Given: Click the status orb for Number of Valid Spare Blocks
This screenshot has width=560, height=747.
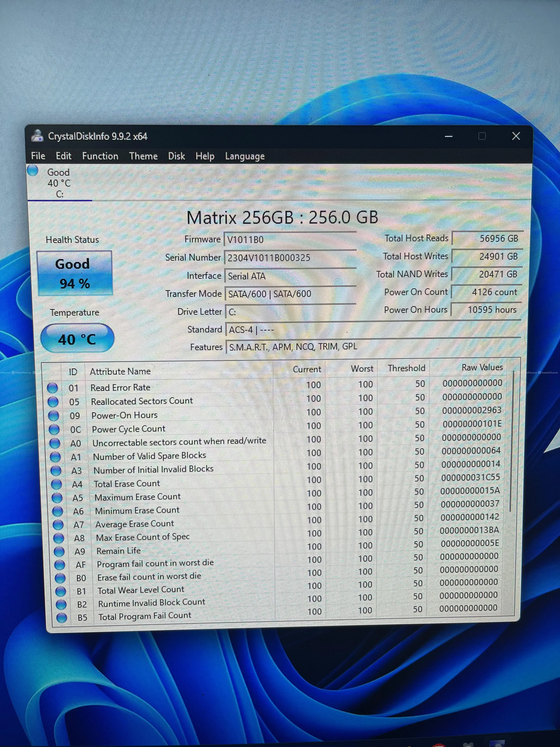Looking at the screenshot, I should coord(55,457).
